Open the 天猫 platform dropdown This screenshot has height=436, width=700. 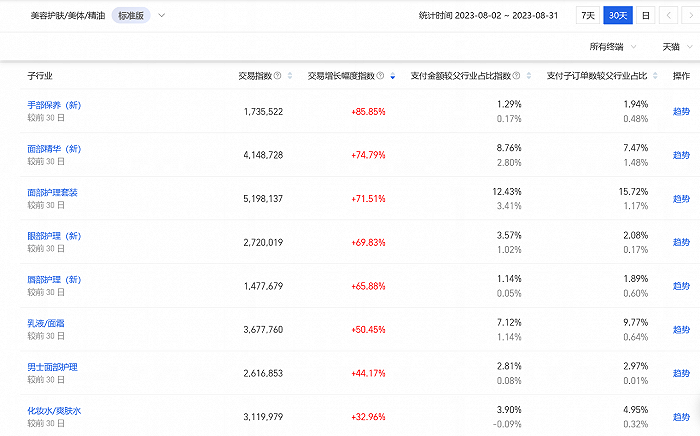(677, 47)
